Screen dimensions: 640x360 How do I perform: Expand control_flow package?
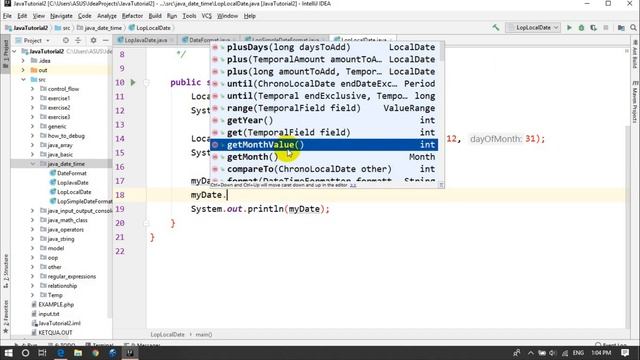[x=32, y=89]
